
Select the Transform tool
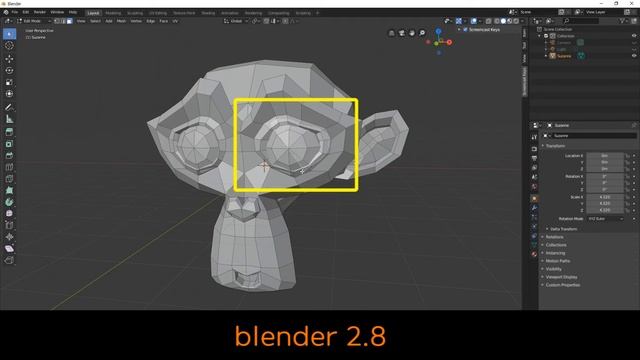[x=9, y=94]
